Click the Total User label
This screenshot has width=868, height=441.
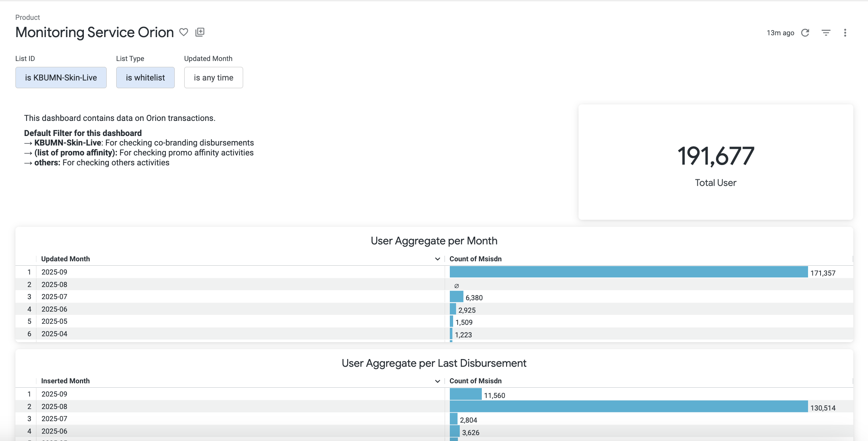point(716,183)
